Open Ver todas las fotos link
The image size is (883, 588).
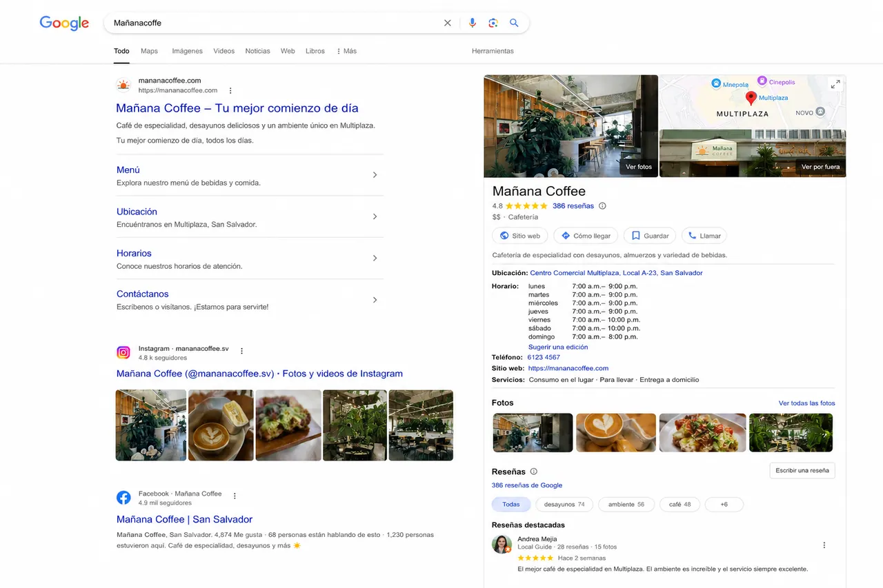[806, 403]
